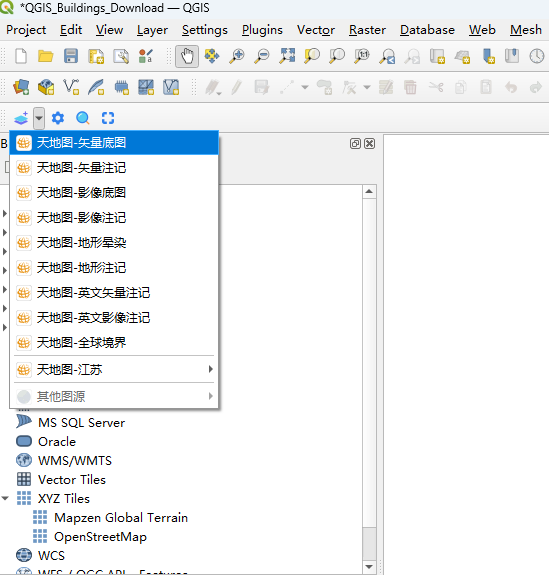Expand the 天地图-江苏 submenu
The image size is (549, 575).
point(114,369)
